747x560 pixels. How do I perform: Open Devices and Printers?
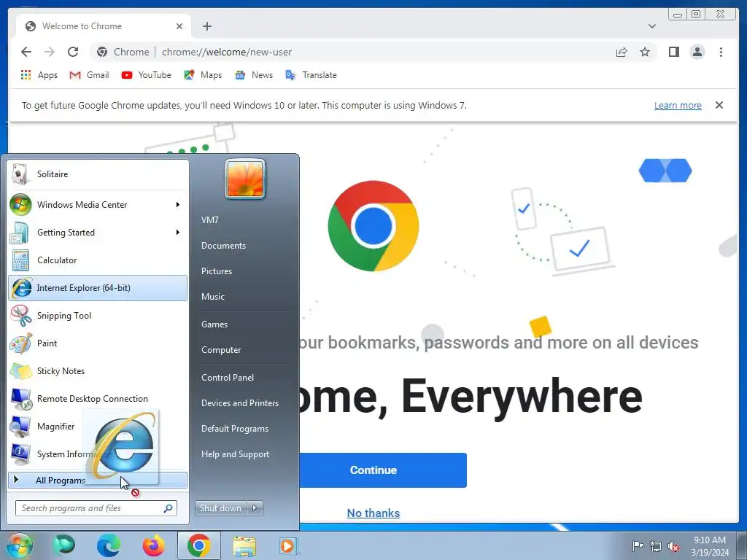click(x=240, y=403)
